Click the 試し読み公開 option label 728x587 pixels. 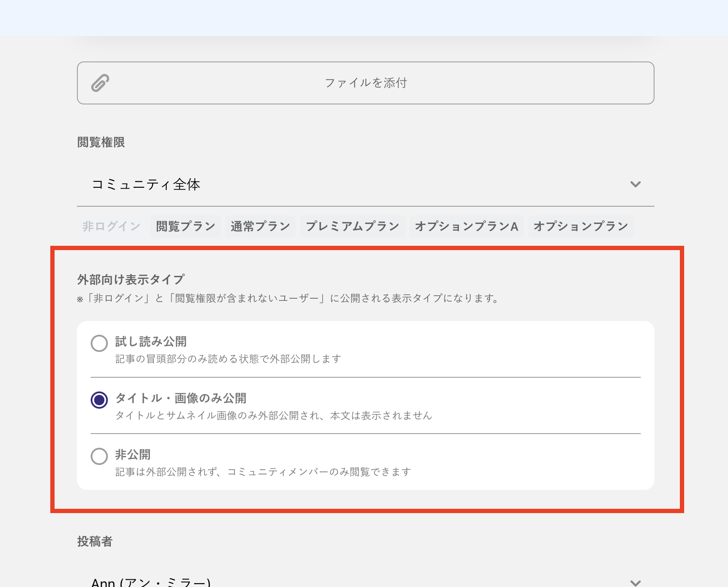pyautogui.click(x=151, y=342)
